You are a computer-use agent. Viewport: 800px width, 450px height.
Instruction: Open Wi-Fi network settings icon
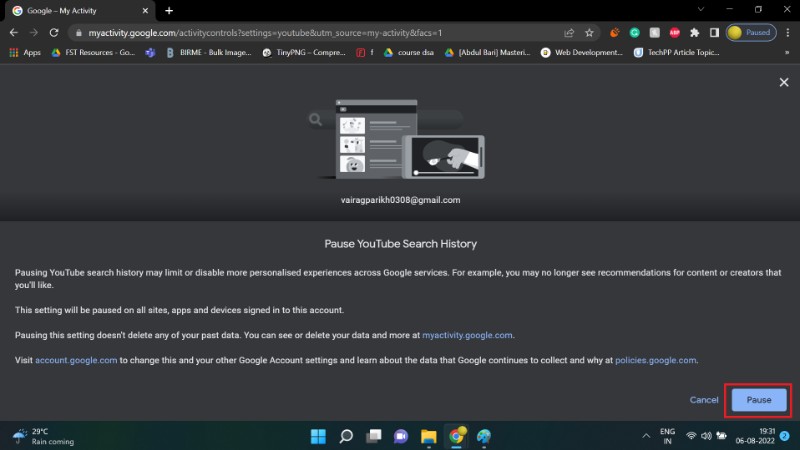point(691,436)
